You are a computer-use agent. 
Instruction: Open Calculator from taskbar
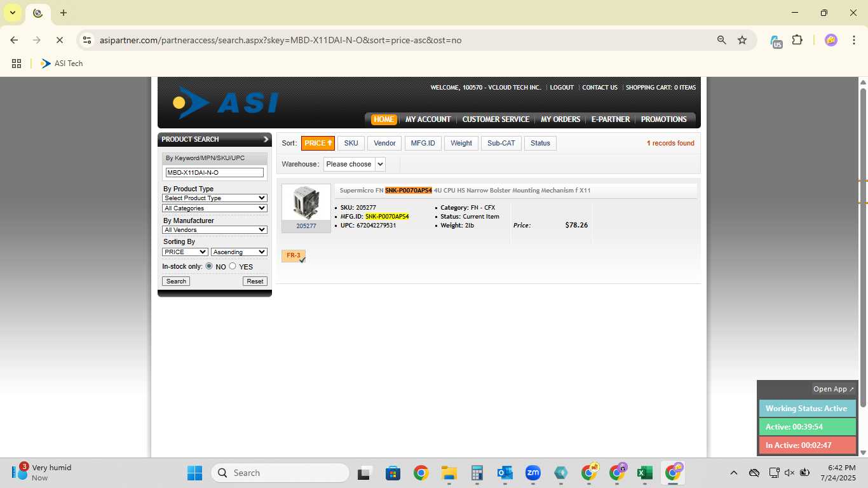[x=477, y=473]
